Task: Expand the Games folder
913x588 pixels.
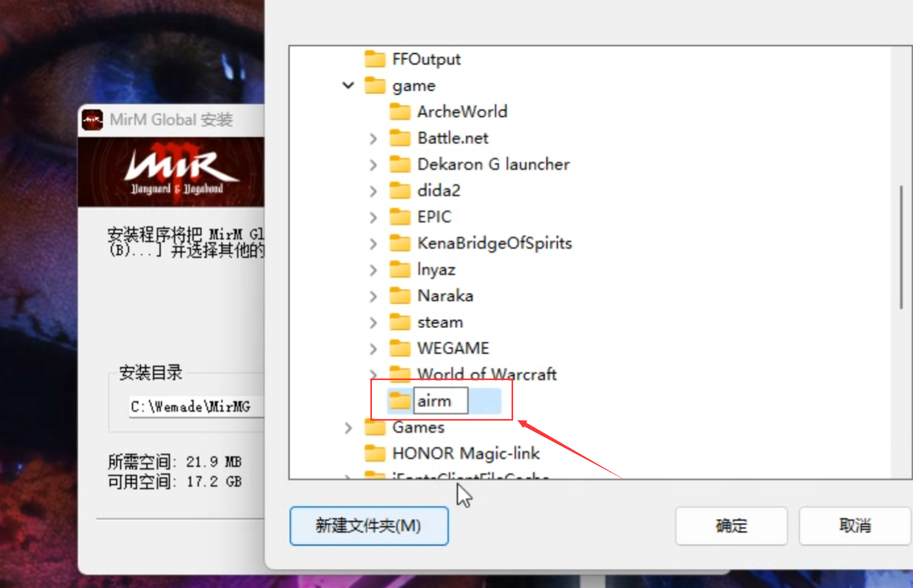Action: (x=348, y=428)
